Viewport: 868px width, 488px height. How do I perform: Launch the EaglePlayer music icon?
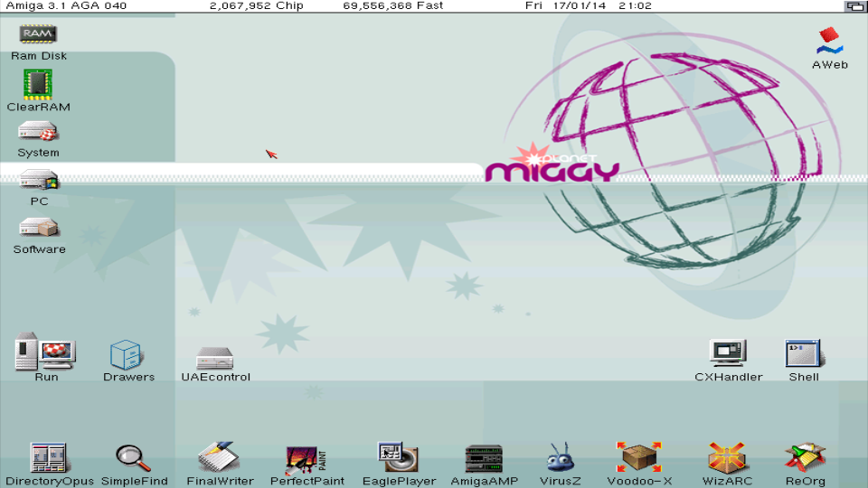[x=398, y=458]
